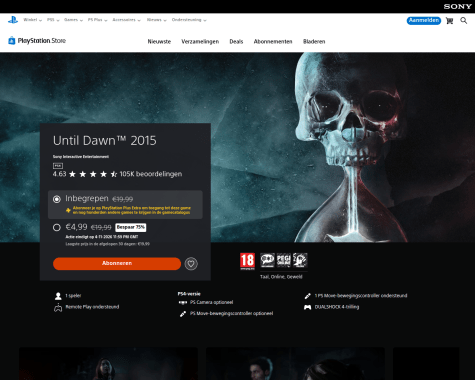Screen dimensions: 475x380
Task: Click PS Move optioneel wand icon
Action: click(183, 314)
